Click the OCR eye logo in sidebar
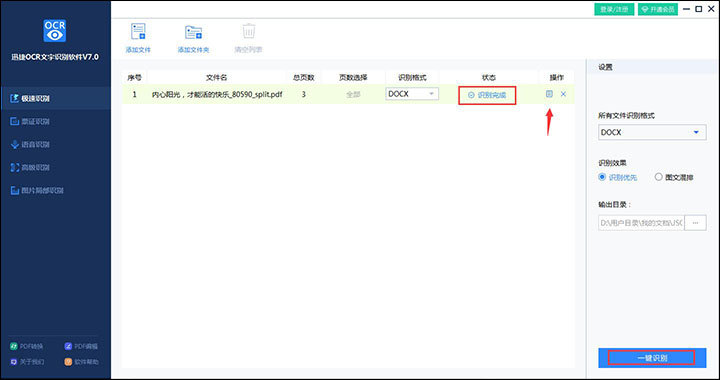 (x=55, y=31)
